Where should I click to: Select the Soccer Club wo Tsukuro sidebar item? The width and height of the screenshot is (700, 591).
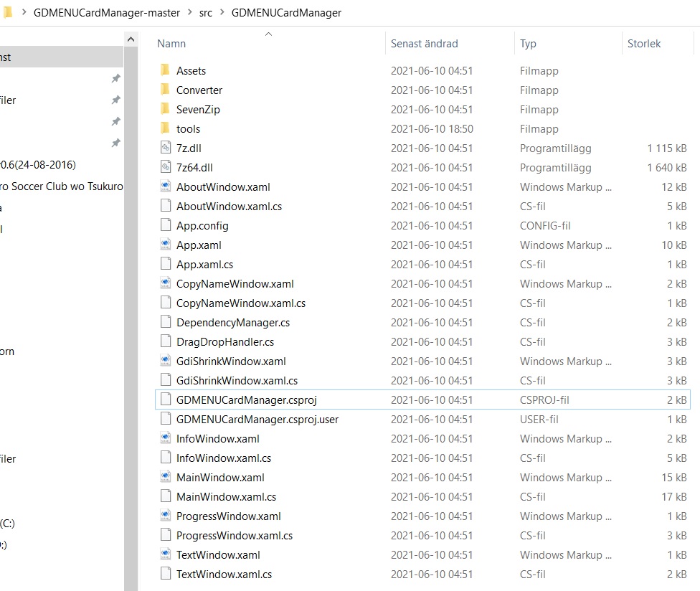pos(62,186)
